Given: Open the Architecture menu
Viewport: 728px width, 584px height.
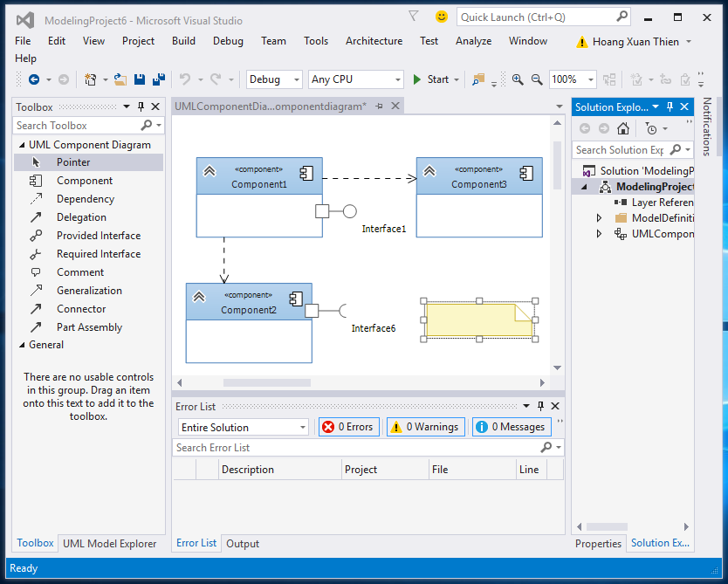Looking at the screenshot, I should 374,40.
